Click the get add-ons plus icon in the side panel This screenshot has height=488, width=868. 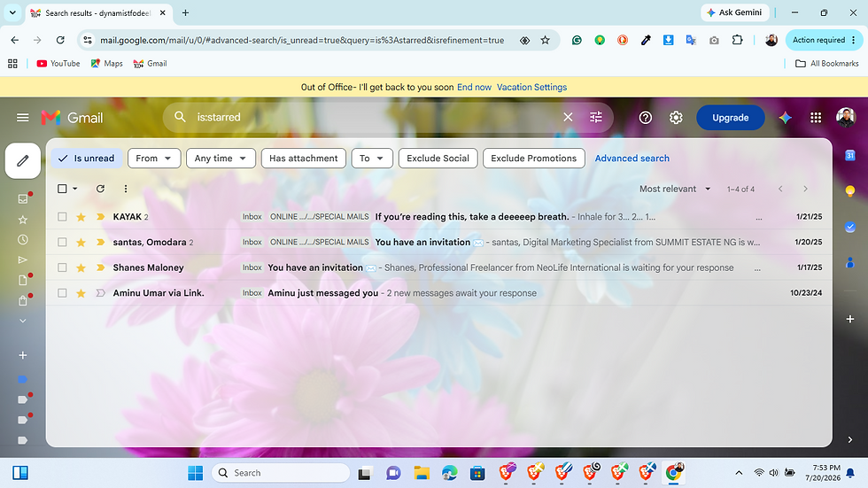[850, 319]
